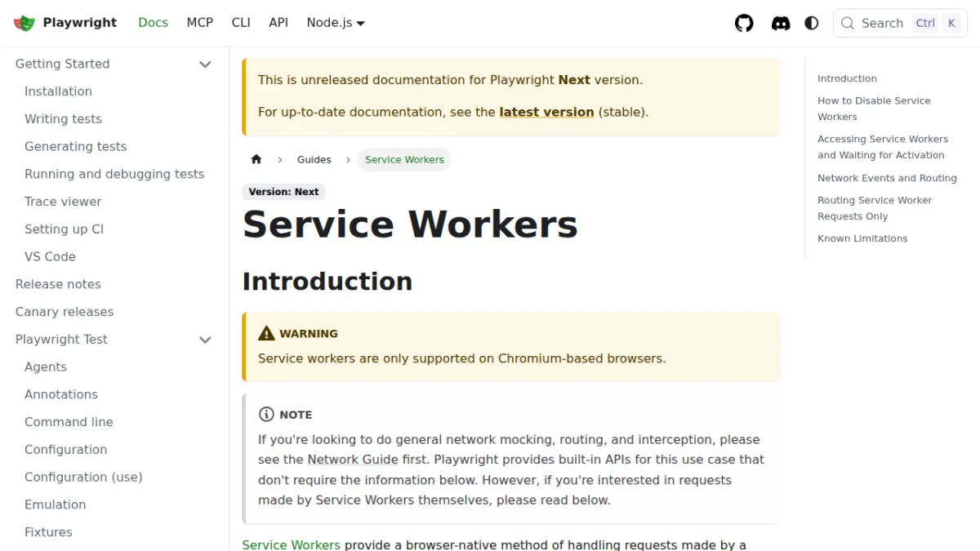Click the search magnifier icon
This screenshot has width=980, height=551.
[848, 23]
